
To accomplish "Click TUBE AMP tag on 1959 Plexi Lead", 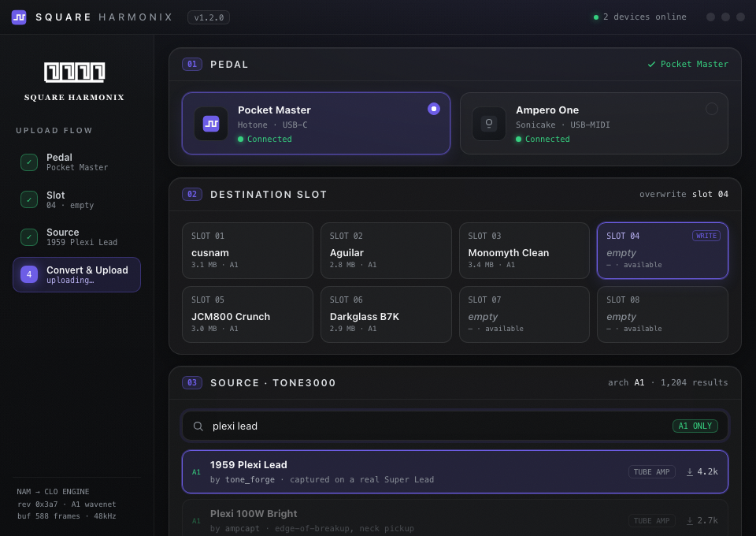I will click(x=652, y=472).
